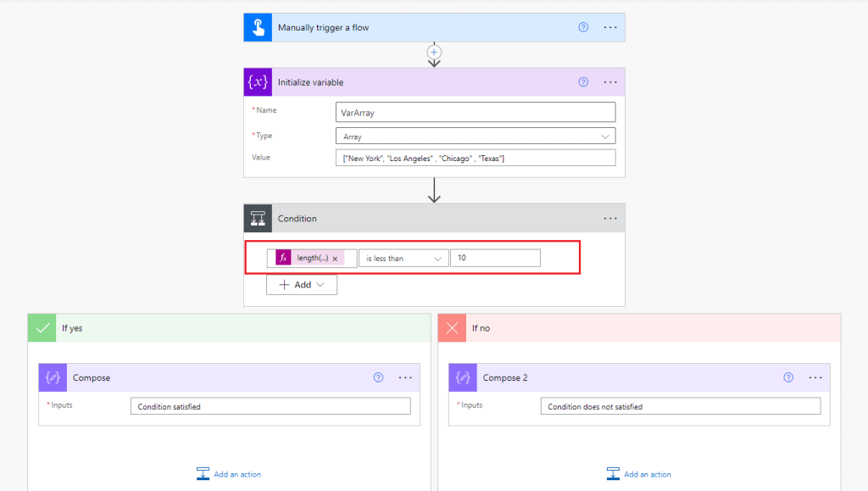868x491 pixels.
Task: Click the If no red cross icon
Action: [x=453, y=327]
